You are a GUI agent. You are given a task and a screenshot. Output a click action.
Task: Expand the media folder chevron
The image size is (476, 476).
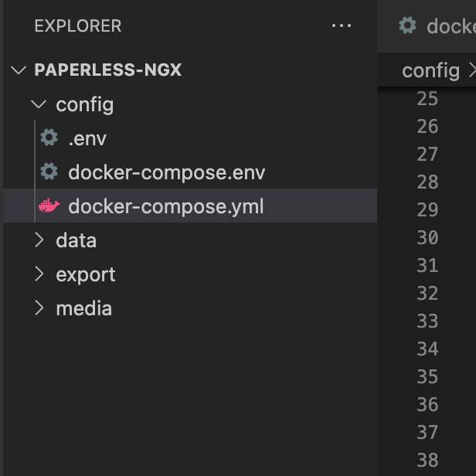(x=39, y=308)
